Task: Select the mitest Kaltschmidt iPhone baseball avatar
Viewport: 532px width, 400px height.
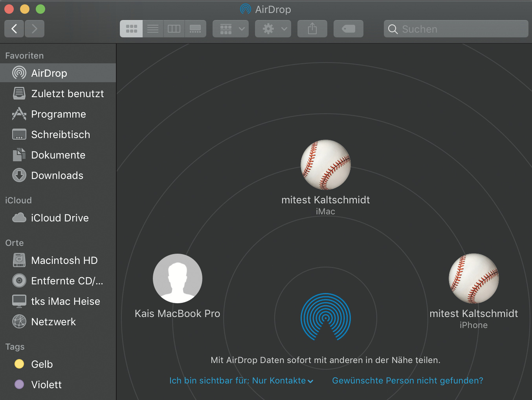Action: coord(473,278)
